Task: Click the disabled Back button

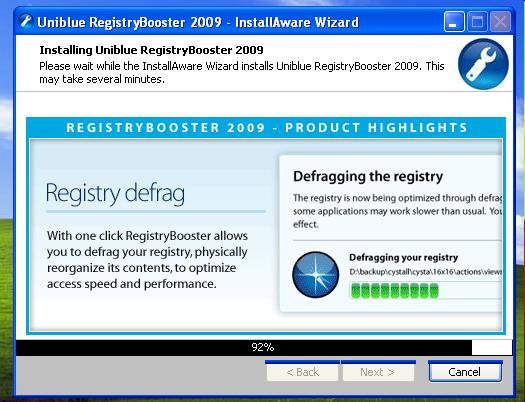Action: 302,372
